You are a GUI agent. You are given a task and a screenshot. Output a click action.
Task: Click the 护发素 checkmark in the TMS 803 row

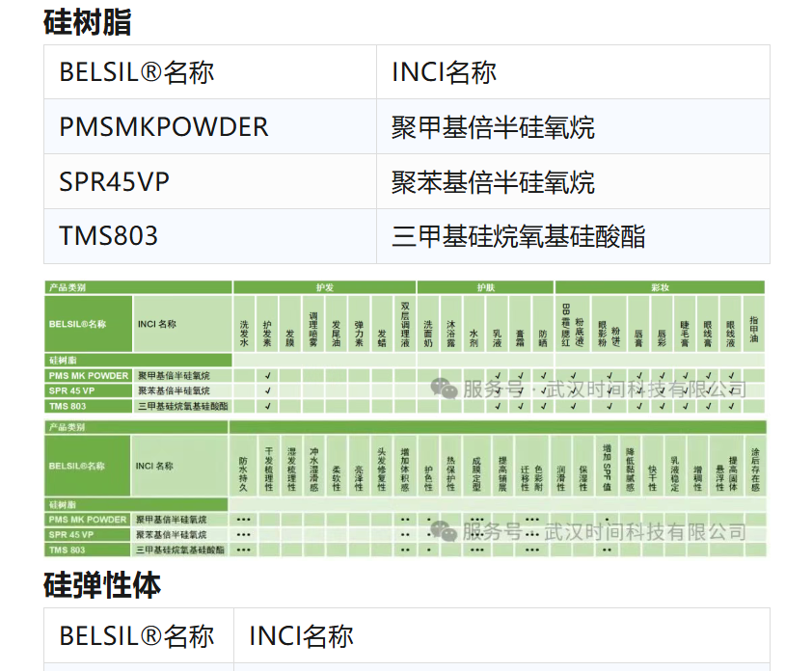(x=267, y=406)
